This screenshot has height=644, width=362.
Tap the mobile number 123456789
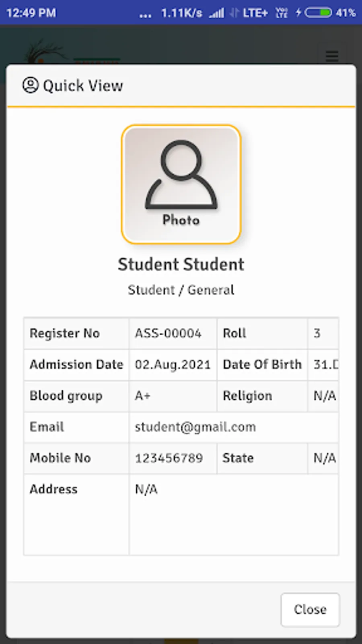(169, 458)
